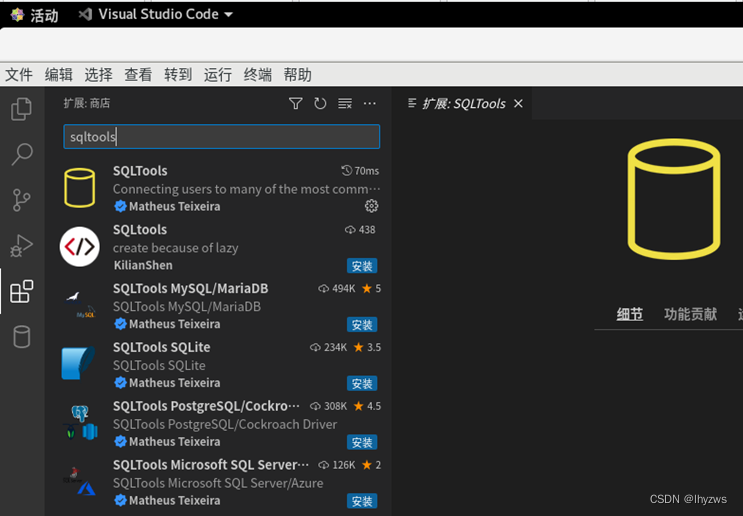Open the SQLTools database view icon
Screen dimensions: 743x516
(x=21, y=336)
